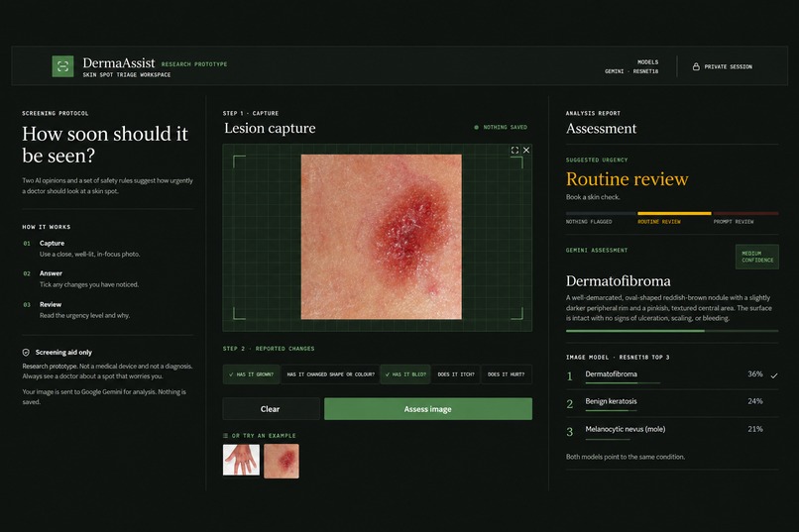Click the lock icon beside Private Session
The image size is (799, 532).
[696, 66]
